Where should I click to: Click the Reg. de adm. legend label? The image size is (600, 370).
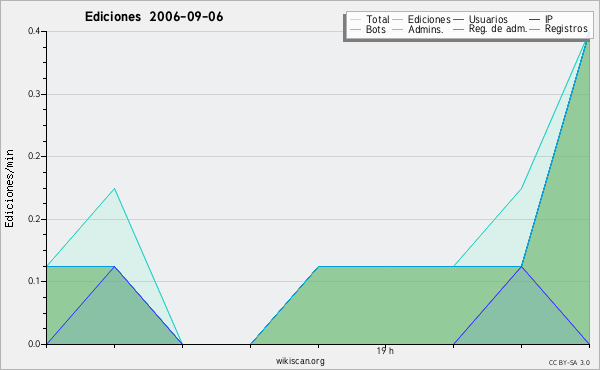(498, 29)
